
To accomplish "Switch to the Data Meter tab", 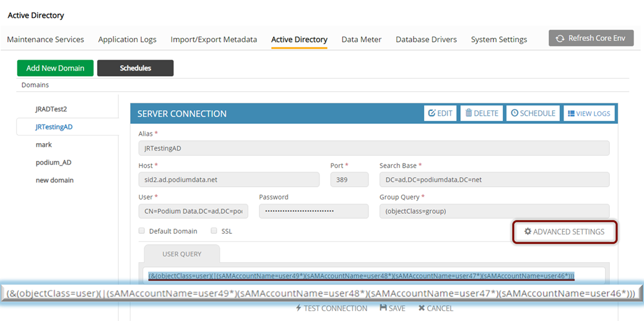I will (361, 40).
